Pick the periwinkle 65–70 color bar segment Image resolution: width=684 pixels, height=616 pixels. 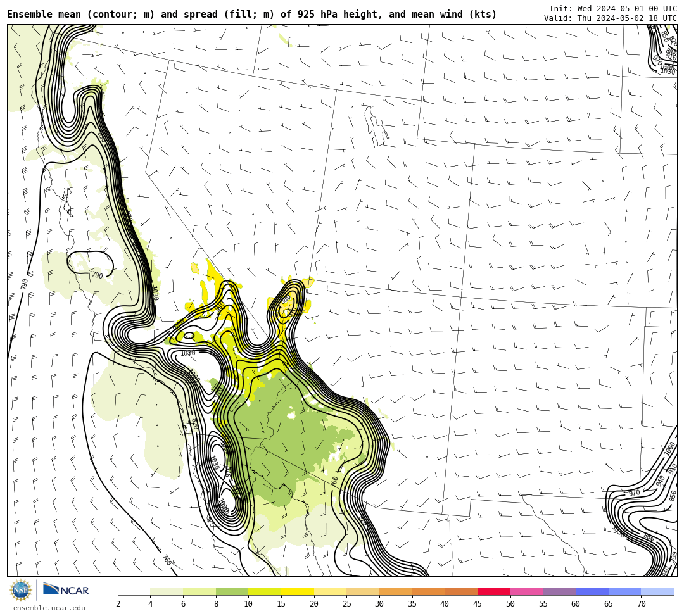(624, 591)
